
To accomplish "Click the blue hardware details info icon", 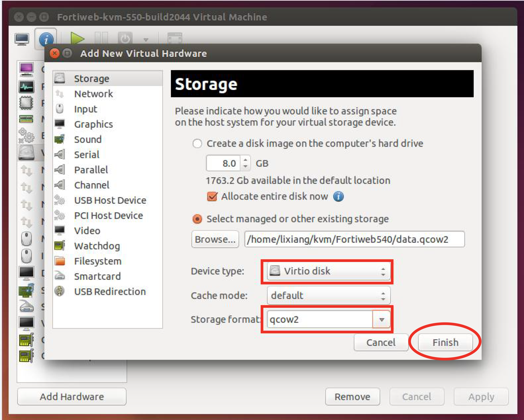I will click(x=46, y=39).
